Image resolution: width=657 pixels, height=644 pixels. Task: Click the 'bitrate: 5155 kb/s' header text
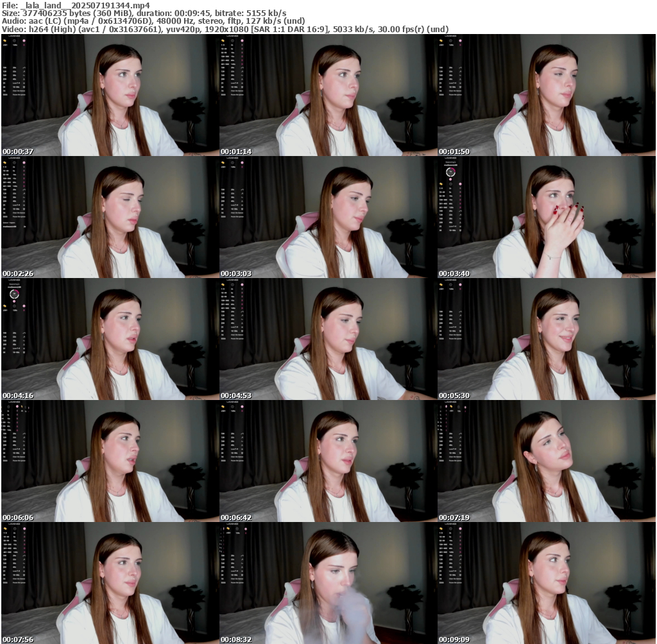(251, 13)
